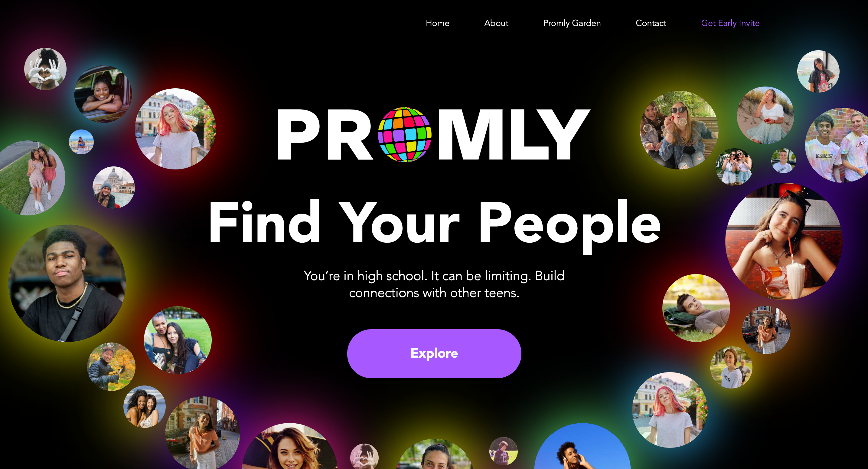Click the large pink-haired girl photo on left
The image size is (868, 469).
coord(175,129)
